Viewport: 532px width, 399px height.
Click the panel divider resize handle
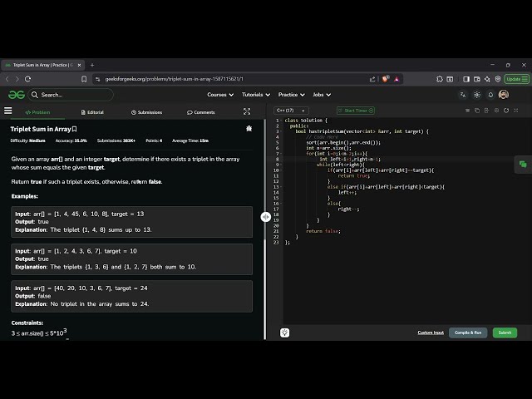266,216
